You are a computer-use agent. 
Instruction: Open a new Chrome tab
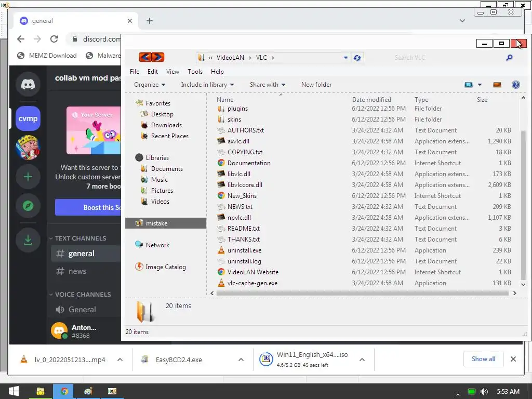(x=149, y=21)
